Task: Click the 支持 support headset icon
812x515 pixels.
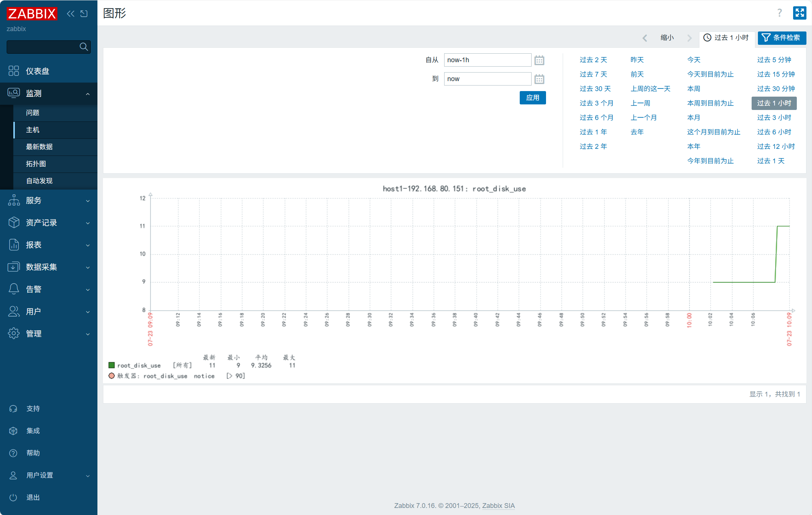Action: point(13,409)
